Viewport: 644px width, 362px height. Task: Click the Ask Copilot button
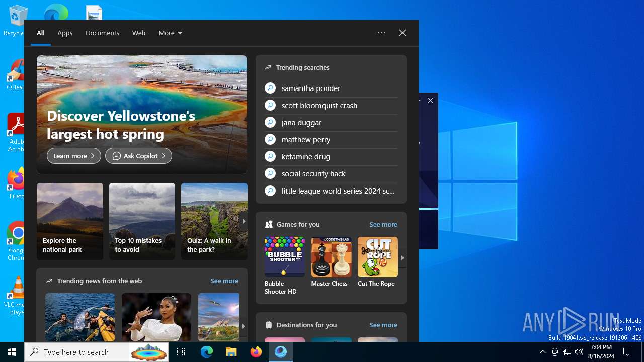(138, 156)
